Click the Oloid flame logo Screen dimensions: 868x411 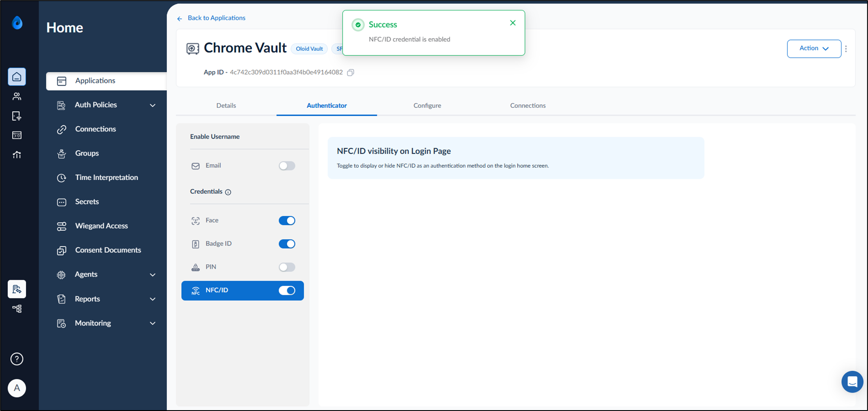[x=17, y=22]
